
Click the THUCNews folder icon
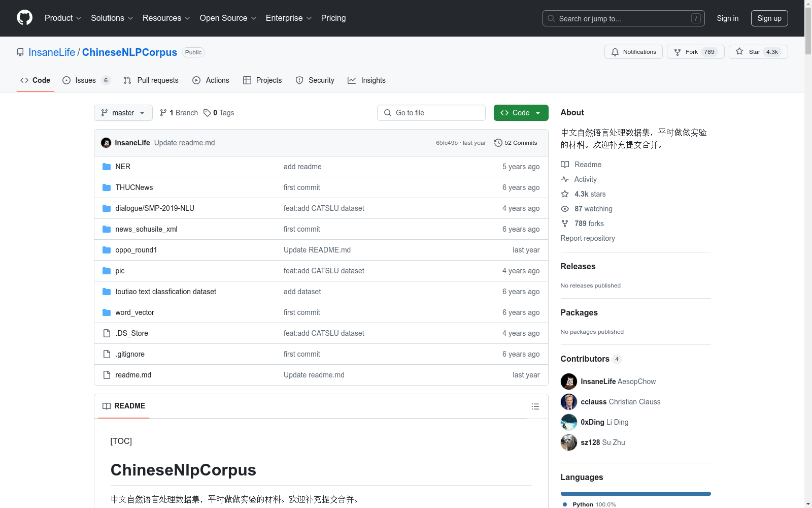pyautogui.click(x=107, y=187)
